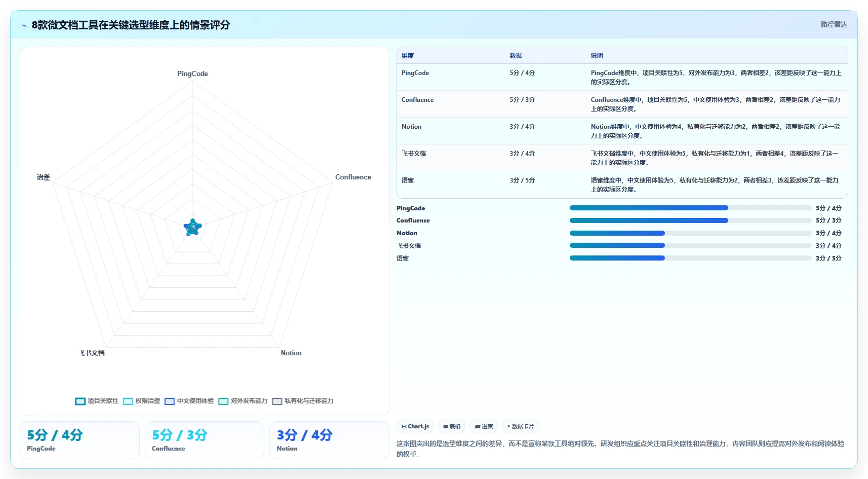
Task: Click the summary paragraph below tag chips
Action: click(620, 449)
